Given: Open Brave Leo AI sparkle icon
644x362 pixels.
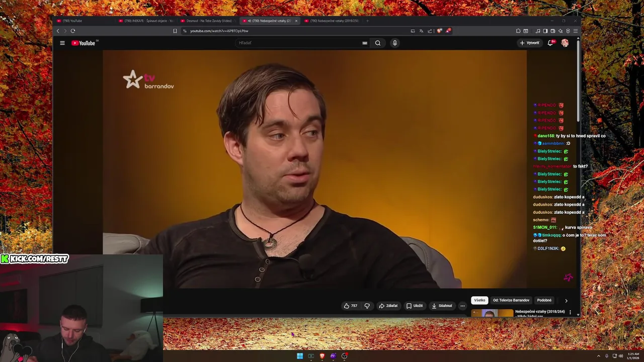Looking at the screenshot, I should pyautogui.click(x=560, y=31).
